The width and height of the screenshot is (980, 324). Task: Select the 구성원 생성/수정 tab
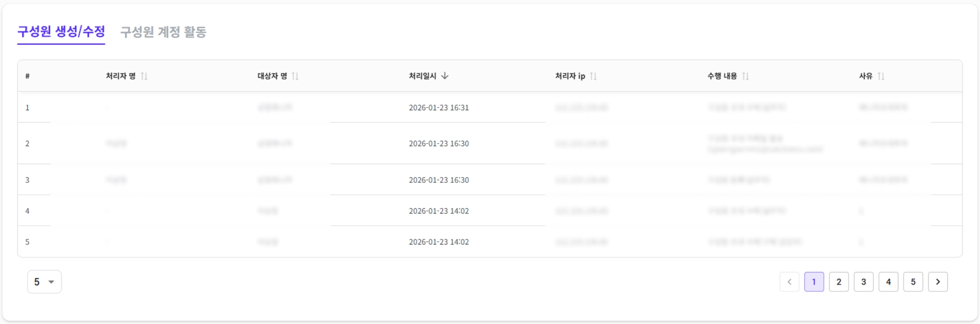(x=61, y=32)
